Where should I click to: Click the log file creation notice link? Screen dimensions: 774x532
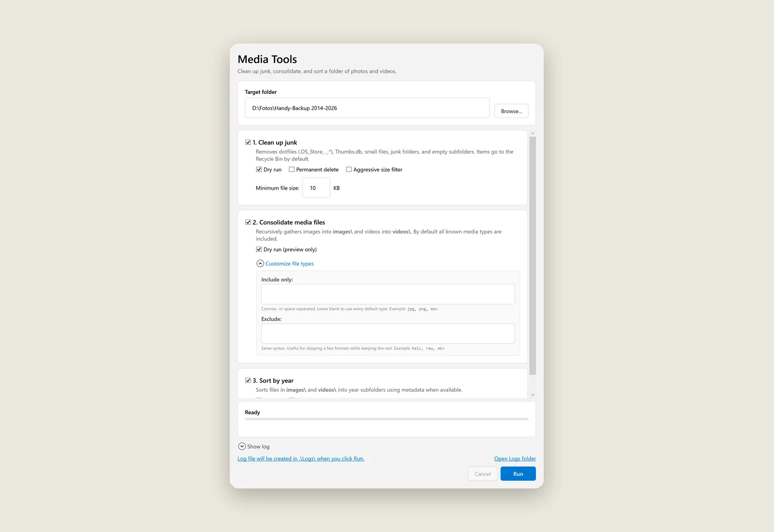pos(301,458)
